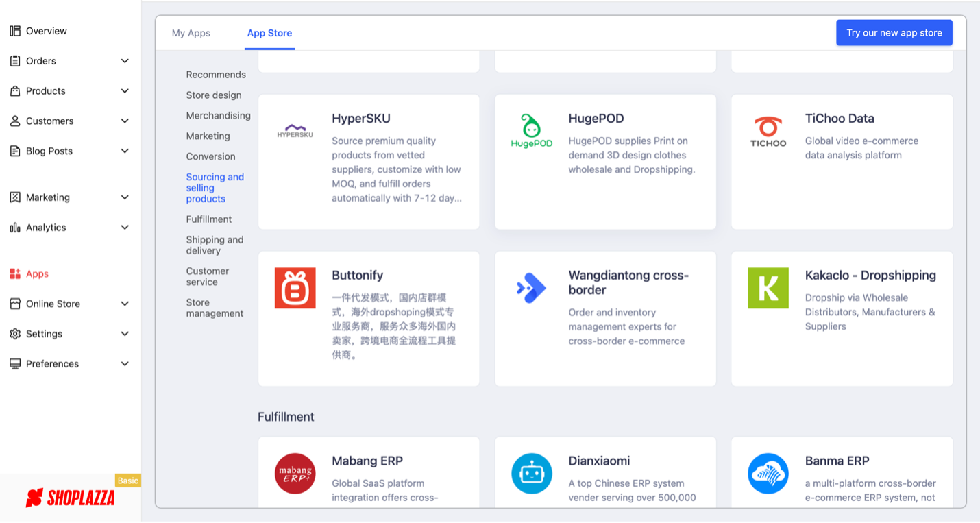This screenshot has width=980, height=523.
Task: Click the red Buttonify app icon
Action: (x=295, y=288)
